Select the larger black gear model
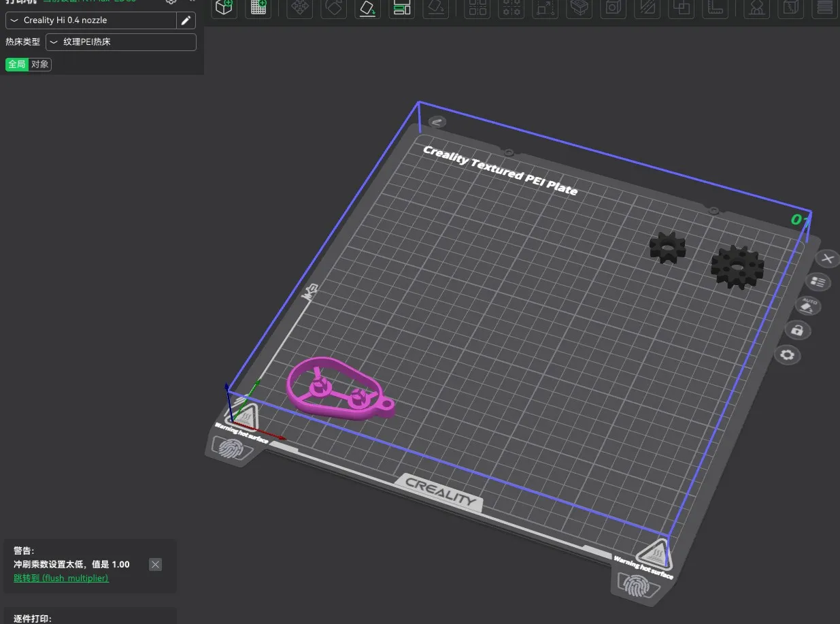Screen dimensions: 840x624 click(x=737, y=267)
